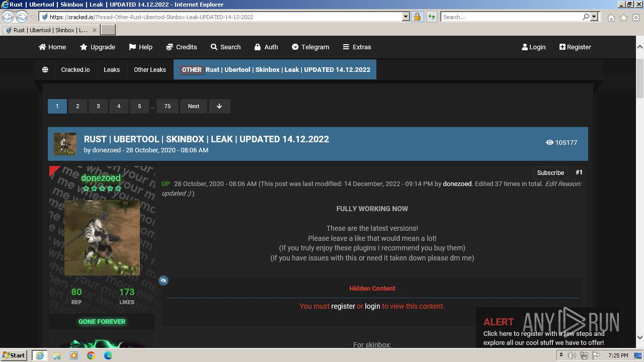The height and width of the screenshot is (362, 644).
Task: Open the #1 post permalink
Action: (579, 172)
